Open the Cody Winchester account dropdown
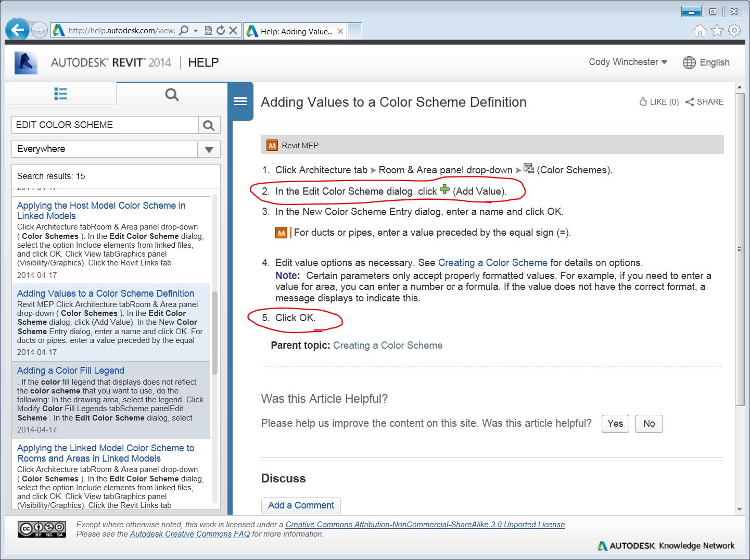750x560 pixels. click(628, 62)
